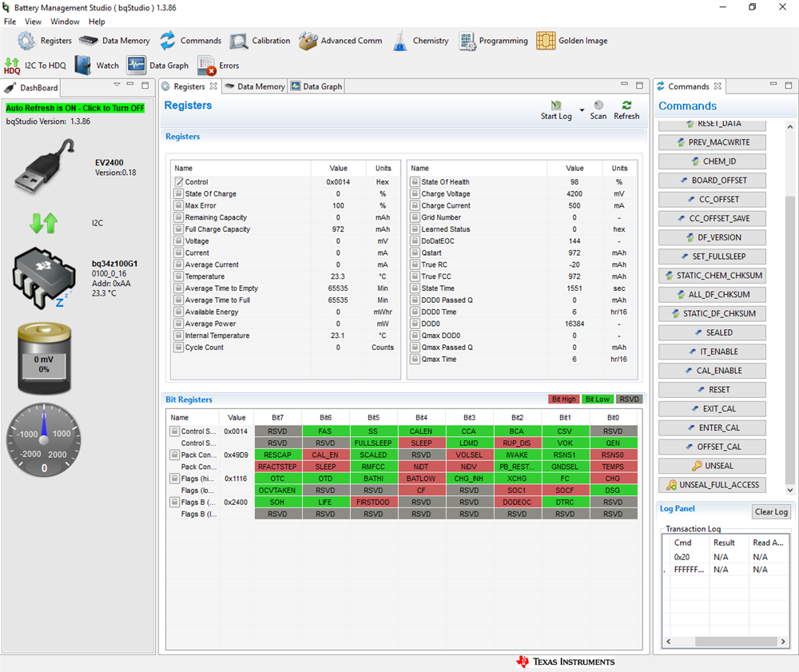799x672 pixels.
Task: Send the SEALED command
Action: point(712,332)
